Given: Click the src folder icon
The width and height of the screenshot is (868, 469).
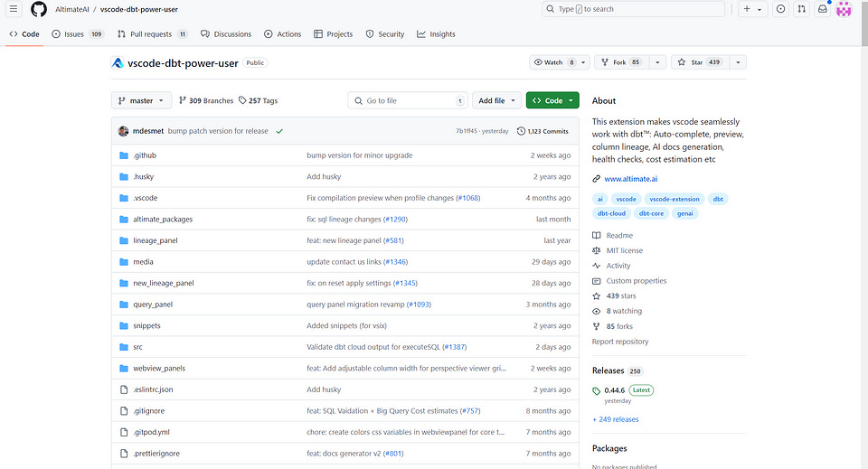Looking at the screenshot, I should point(124,347).
